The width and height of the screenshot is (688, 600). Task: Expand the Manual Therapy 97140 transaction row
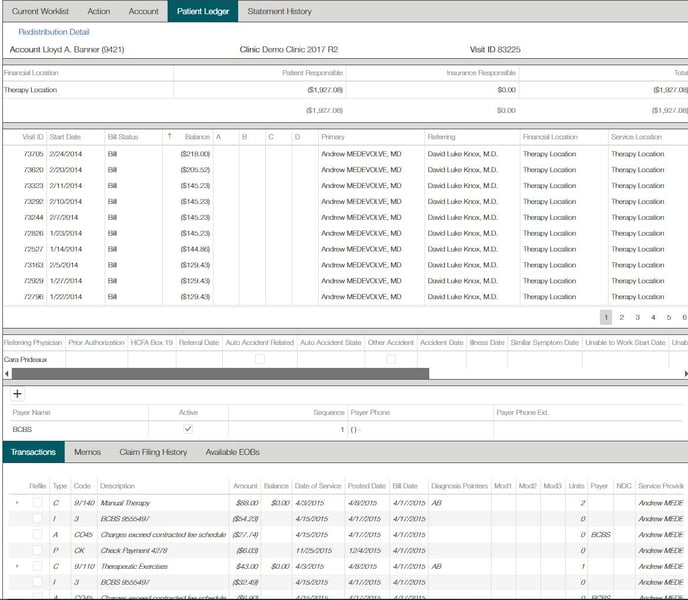pos(16,503)
